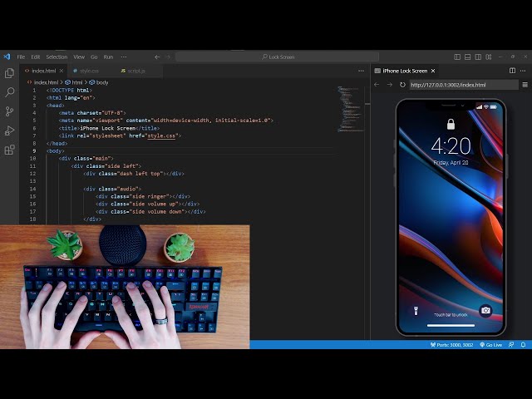
Task: Open the Go menu
Action: 94,57
